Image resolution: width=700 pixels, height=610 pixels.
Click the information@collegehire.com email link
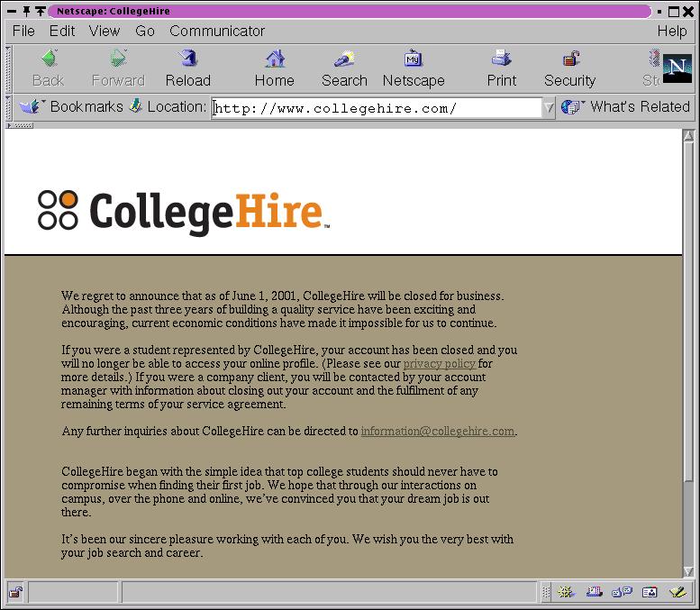(438, 431)
